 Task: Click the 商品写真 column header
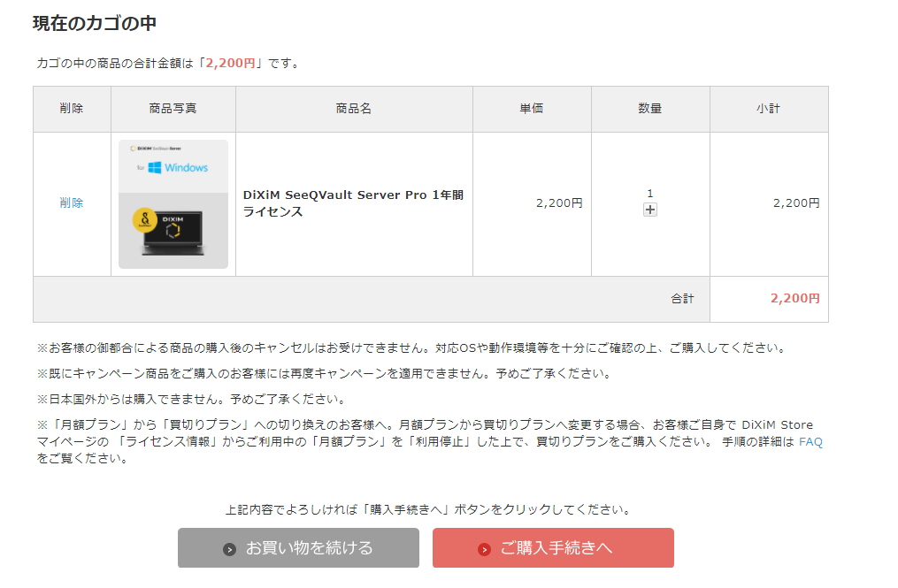(173, 109)
